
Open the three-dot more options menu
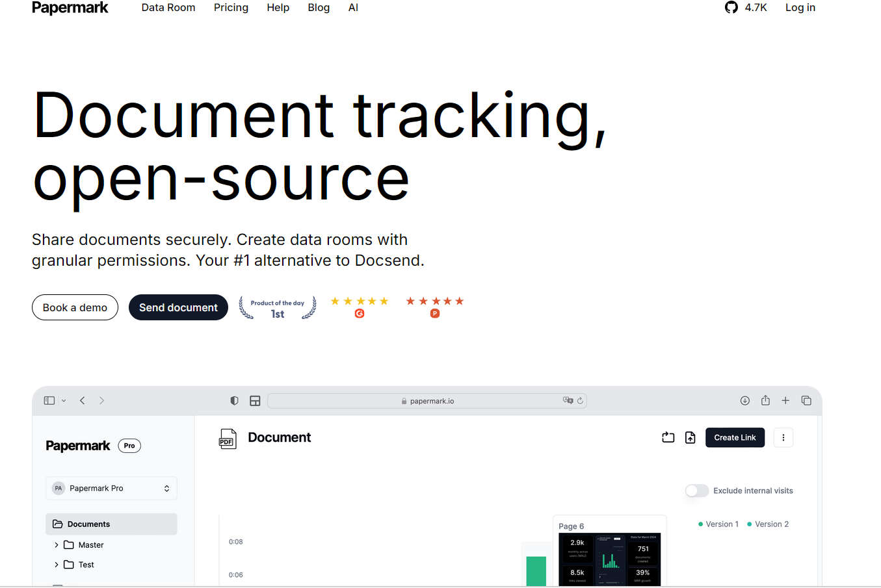tap(783, 438)
